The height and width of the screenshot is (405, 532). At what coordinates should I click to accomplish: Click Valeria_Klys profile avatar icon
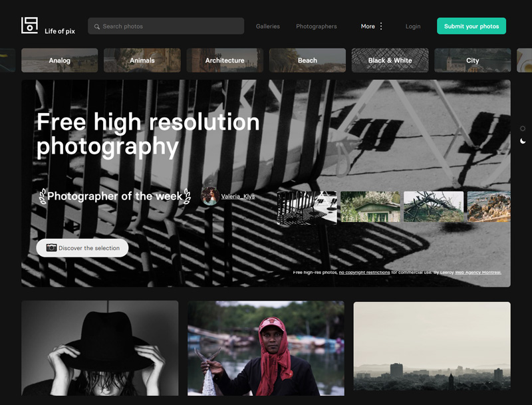pyautogui.click(x=208, y=196)
